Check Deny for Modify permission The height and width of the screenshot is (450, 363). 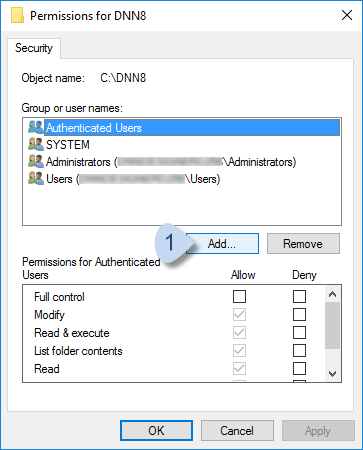(x=299, y=314)
